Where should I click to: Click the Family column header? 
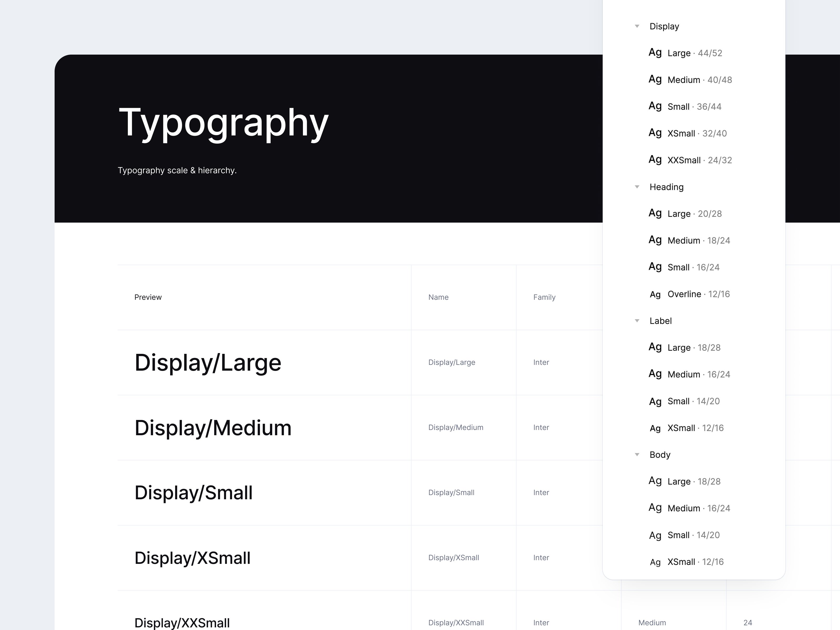pyautogui.click(x=544, y=297)
